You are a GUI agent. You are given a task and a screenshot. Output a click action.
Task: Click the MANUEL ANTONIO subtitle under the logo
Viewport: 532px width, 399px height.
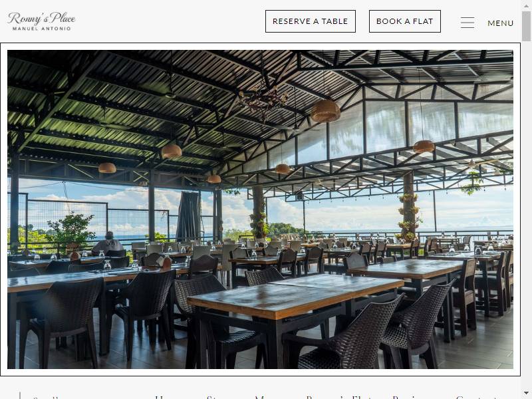coord(41,29)
